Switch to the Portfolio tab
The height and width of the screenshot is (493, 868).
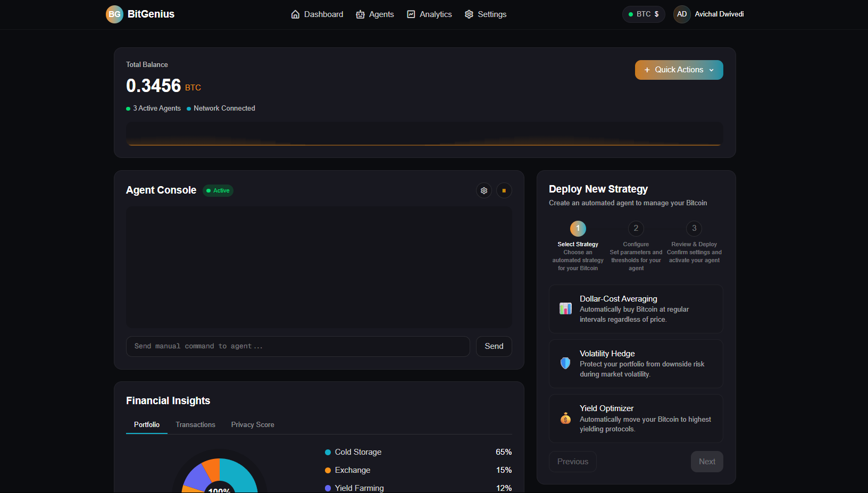tap(147, 424)
